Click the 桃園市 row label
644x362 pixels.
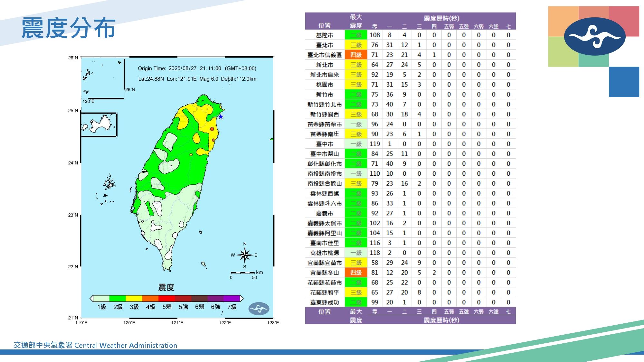click(x=325, y=85)
